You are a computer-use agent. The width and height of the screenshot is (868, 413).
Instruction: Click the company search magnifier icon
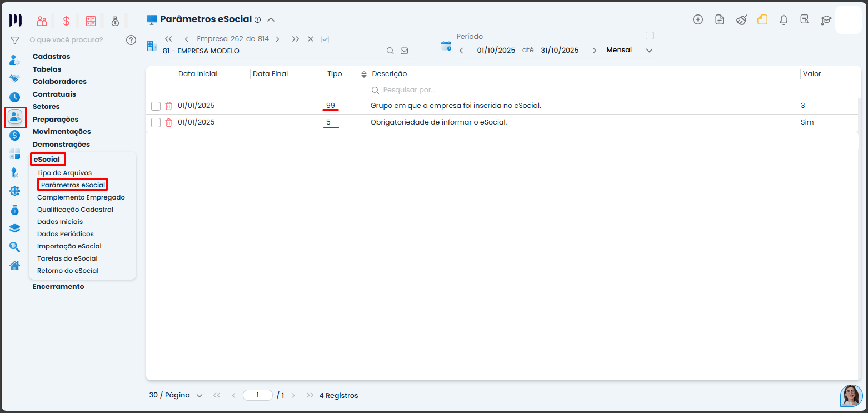[391, 51]
